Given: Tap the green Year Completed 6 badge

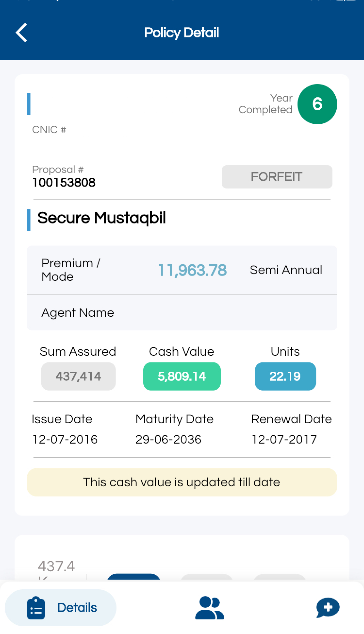Looking at the screenshot, I should click(317, 104).
